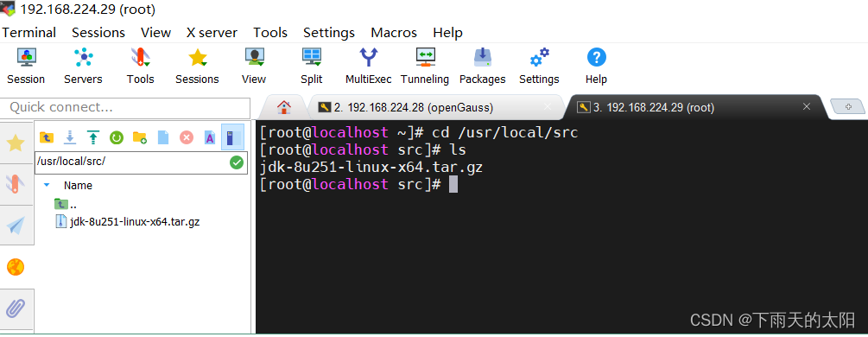This screenshot has height=337, width=868.
Task: Open a new tab with plus button
Action: pos(849,107)
